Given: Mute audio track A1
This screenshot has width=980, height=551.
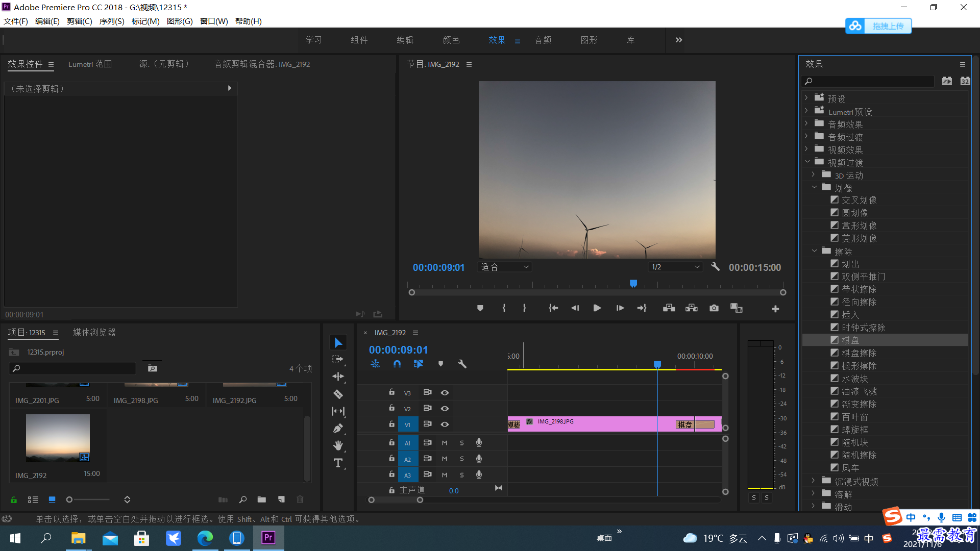Looking at the screenshot, I should [x=445, y=443].
